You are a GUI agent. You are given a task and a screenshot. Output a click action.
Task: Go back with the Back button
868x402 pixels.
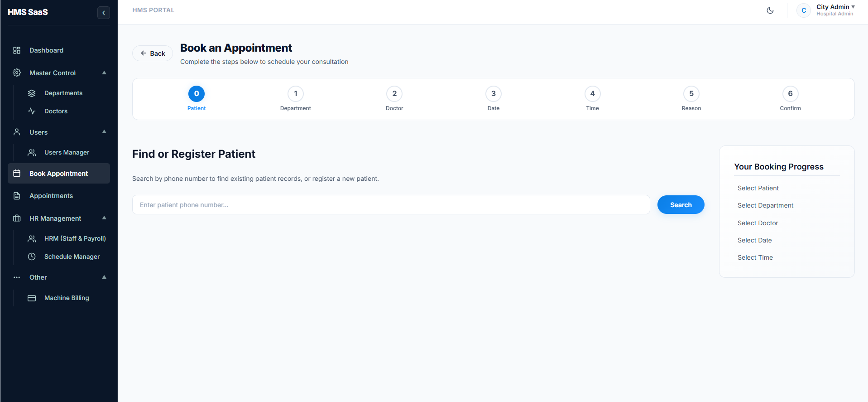tap(153, 53)
